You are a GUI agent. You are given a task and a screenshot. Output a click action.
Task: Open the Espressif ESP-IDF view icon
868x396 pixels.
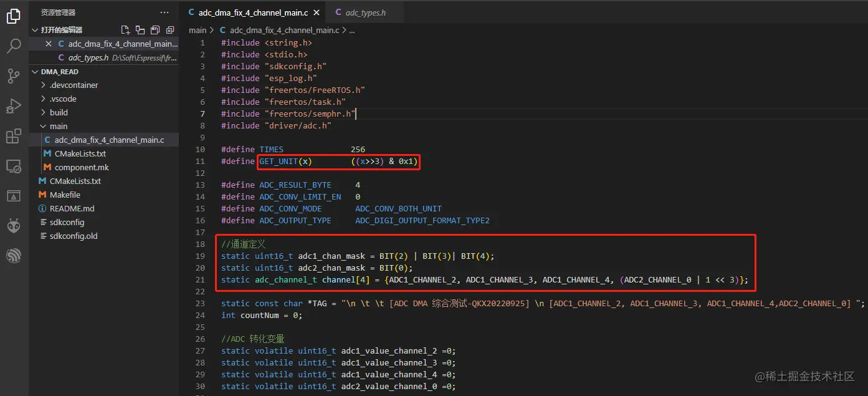click(14, 255)
